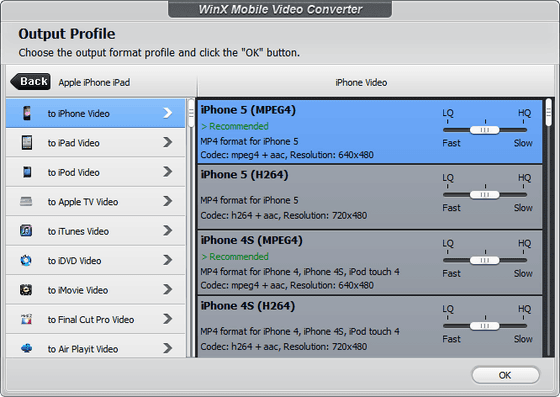Select the 'to iMovie Video' category
Viewport: 560px width, 397px height.
(x=95, y=290)
